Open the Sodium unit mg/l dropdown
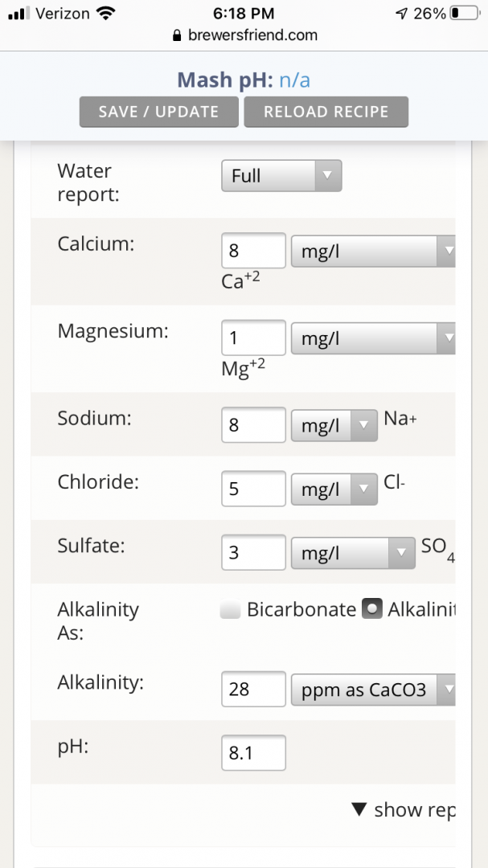 pos(334,425)
